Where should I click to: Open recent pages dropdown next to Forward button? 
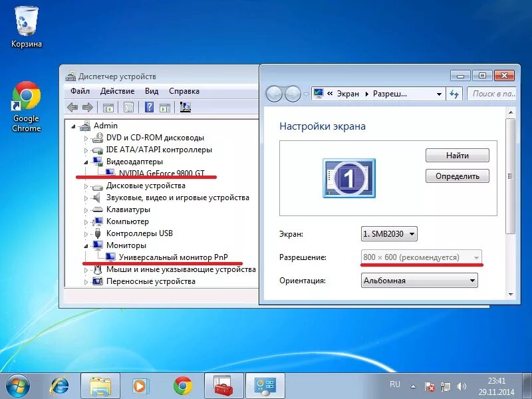coord(306,94)
